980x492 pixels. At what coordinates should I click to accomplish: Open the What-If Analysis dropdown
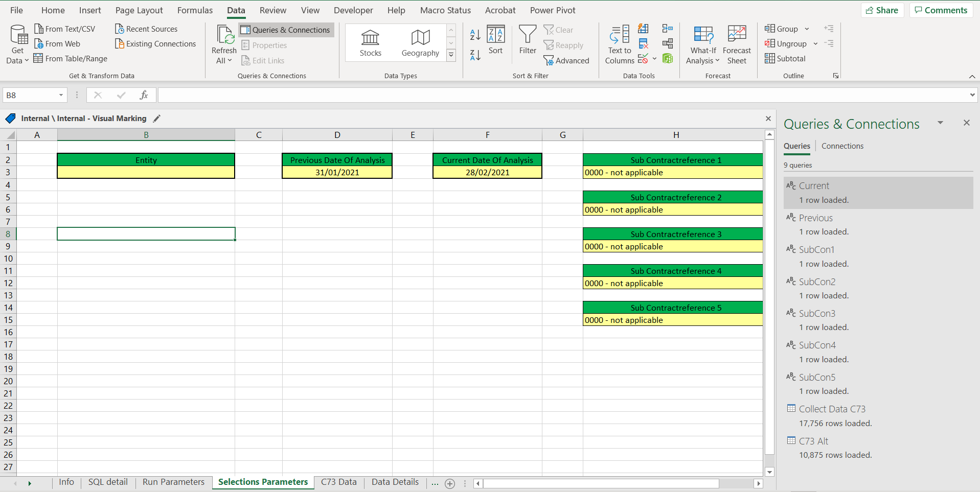point(703,45)
